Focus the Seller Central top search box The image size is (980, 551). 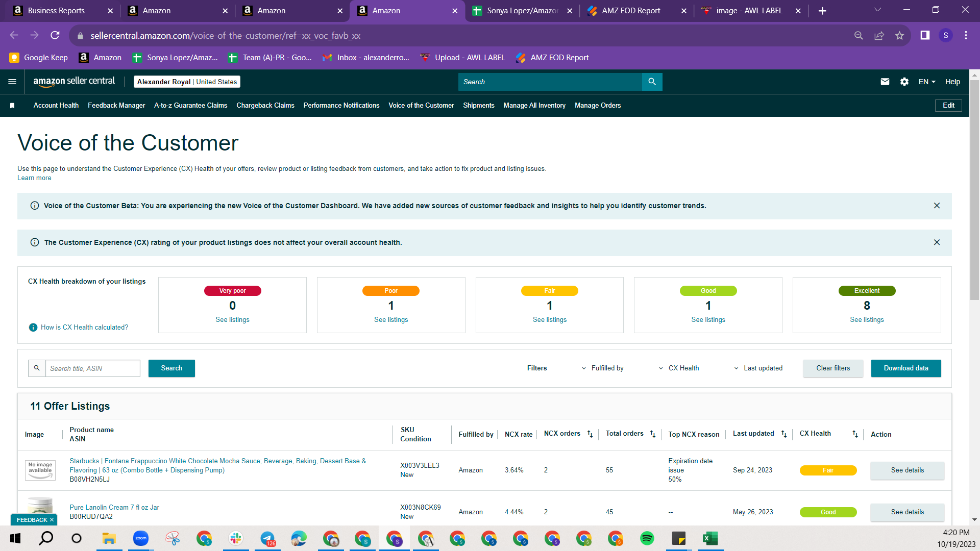[550, 82]
